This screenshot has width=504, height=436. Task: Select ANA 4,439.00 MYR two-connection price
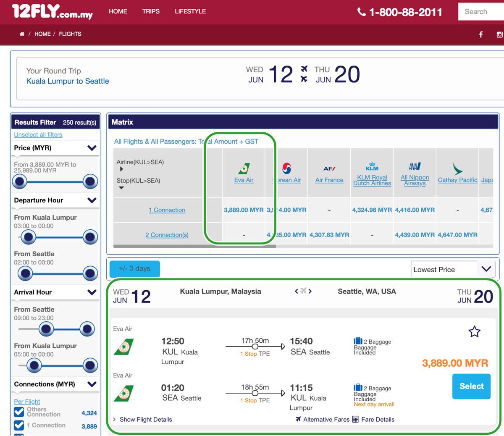415,235
